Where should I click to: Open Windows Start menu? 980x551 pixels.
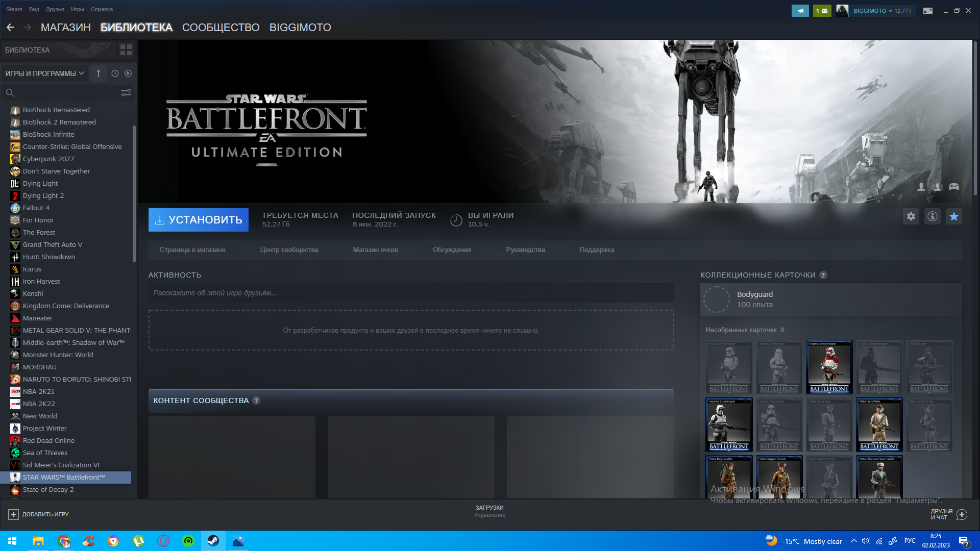tap(12, 541)
